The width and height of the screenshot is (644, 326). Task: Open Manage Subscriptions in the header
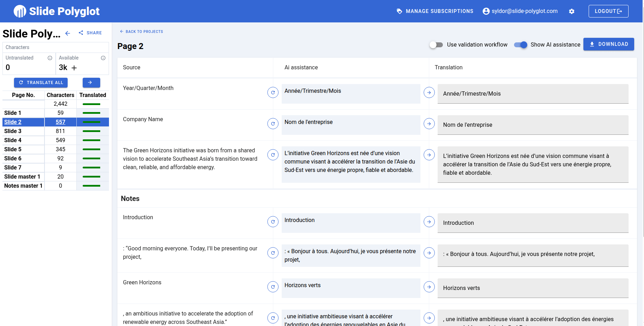(435, 11)
